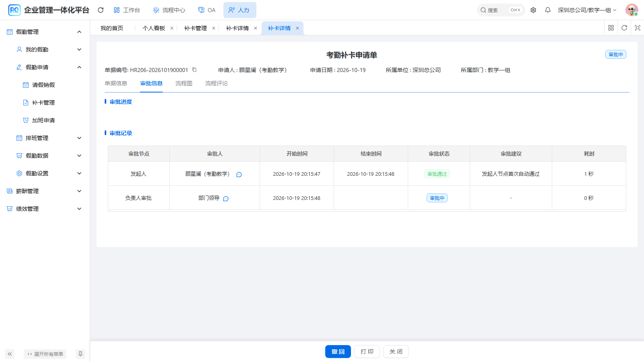Open the 深圳总公司/教学一组 organization dropdown

click(x=587, y=10)
